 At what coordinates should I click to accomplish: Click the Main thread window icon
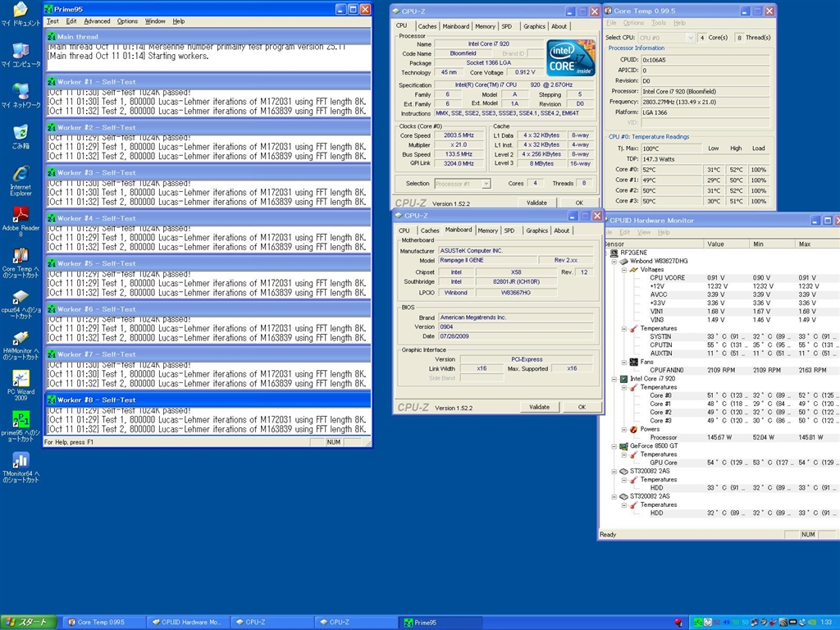coord(52,36)
